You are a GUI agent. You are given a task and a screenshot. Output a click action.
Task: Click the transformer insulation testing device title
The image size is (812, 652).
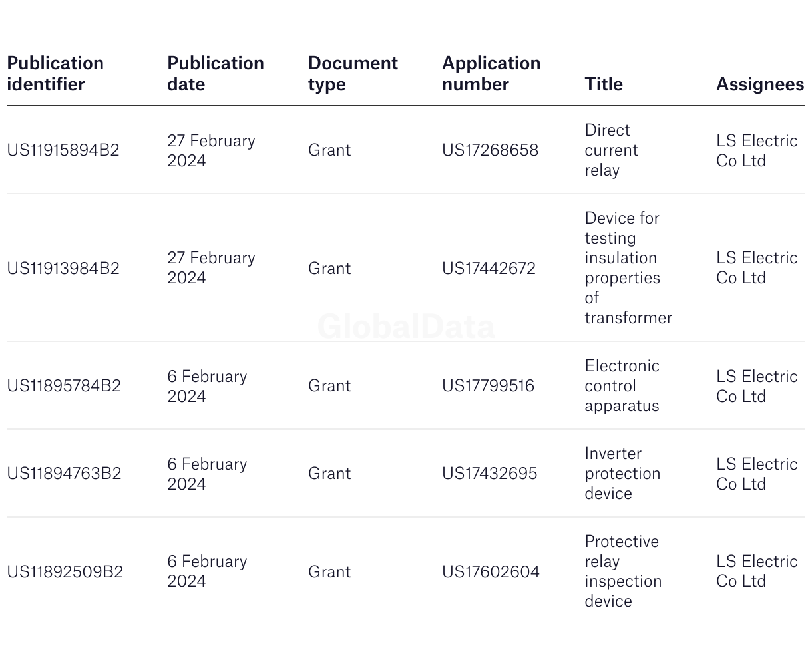coord(629,268)
